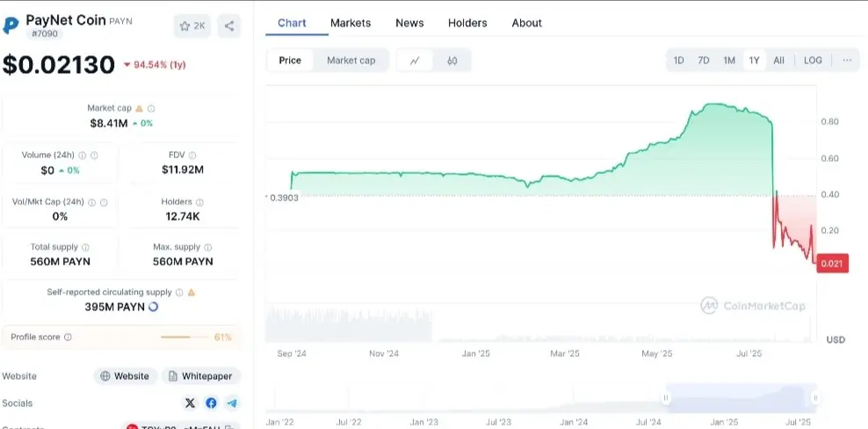Open Market cap info icon

pyautogui.click(x=151, y=109)
